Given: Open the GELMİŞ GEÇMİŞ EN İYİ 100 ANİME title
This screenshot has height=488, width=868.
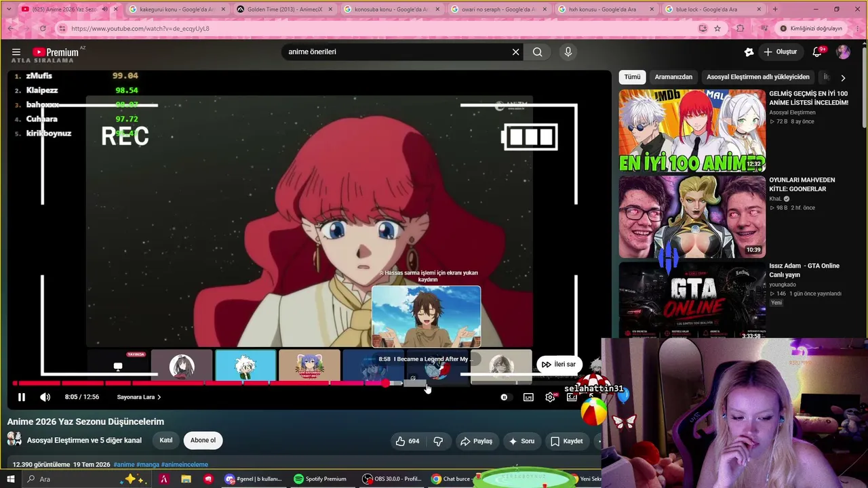Looking at the screenshot, I should coord(808,98).
